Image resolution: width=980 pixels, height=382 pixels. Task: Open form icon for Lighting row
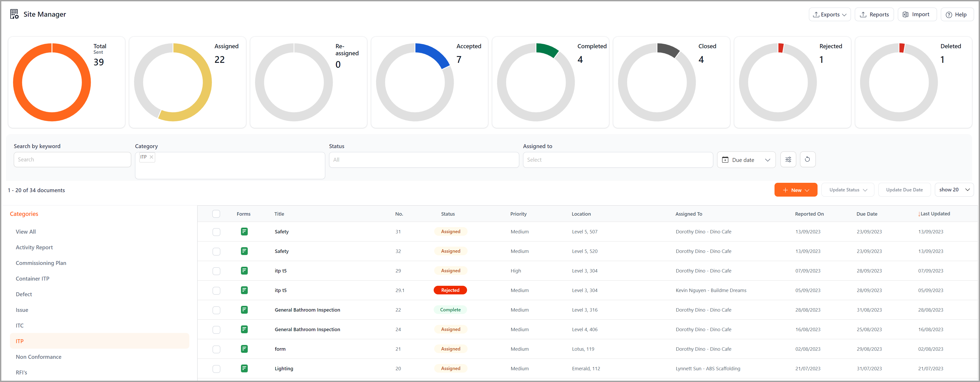click(244, 368)
